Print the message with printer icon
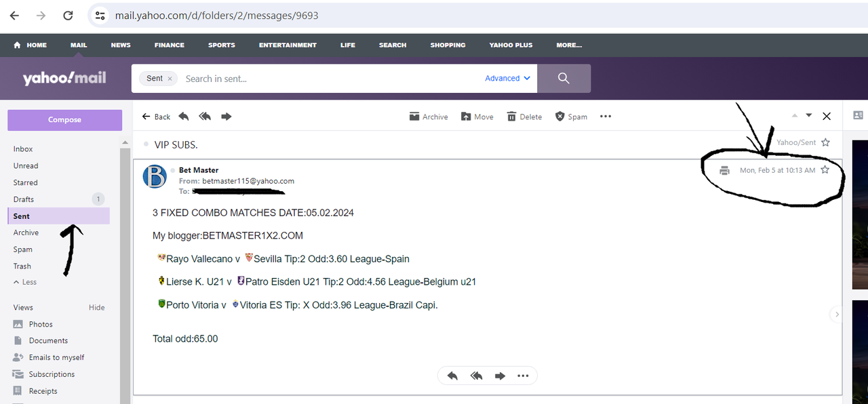Viewport: 868px width, 404px height. coord(724,170)
